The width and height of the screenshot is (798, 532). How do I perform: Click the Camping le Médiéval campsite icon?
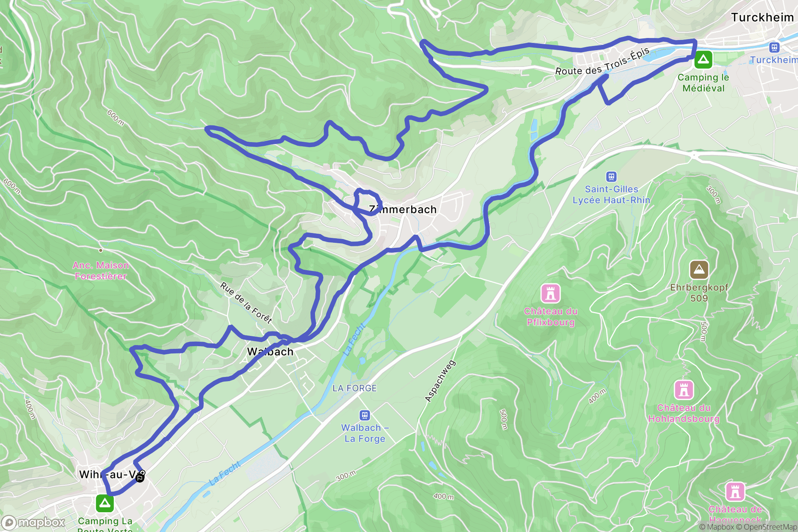[703, 60]
